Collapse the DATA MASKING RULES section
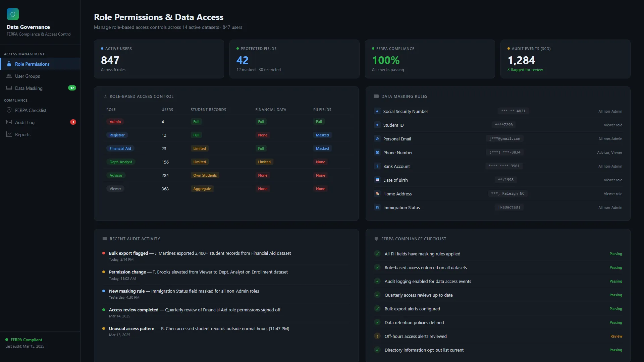This screenshot has width=644, height=362. [404, 96]
